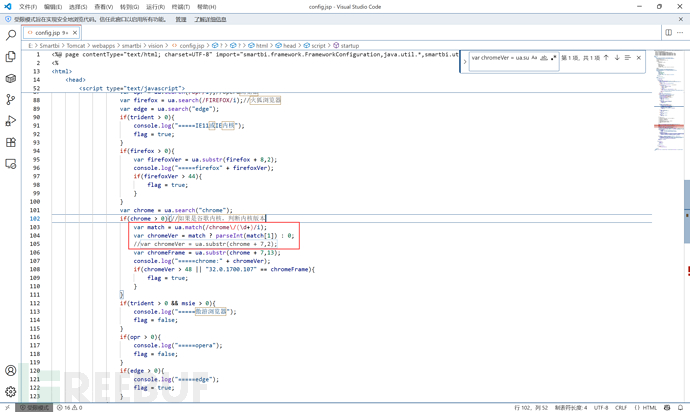Open the cube-shaped activity bar view
This screenshot has width=690, height=412.
tap(11, 78)
